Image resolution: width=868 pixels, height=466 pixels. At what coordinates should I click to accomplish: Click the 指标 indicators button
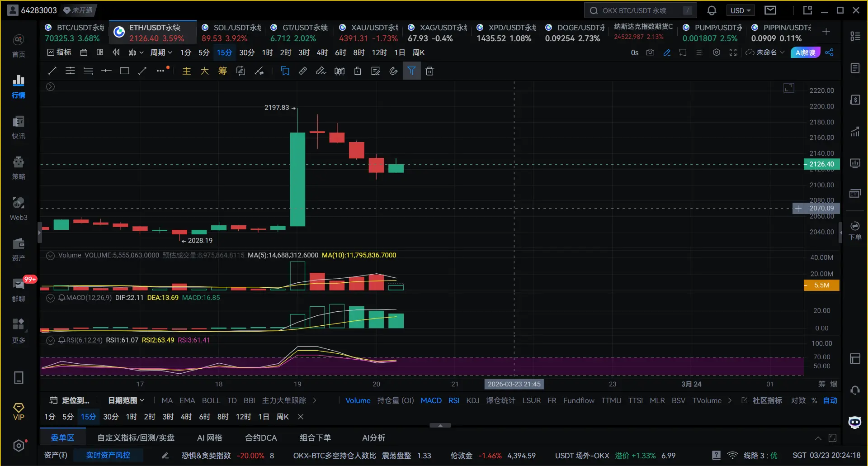pyautogui.click(x=59, y=52)
